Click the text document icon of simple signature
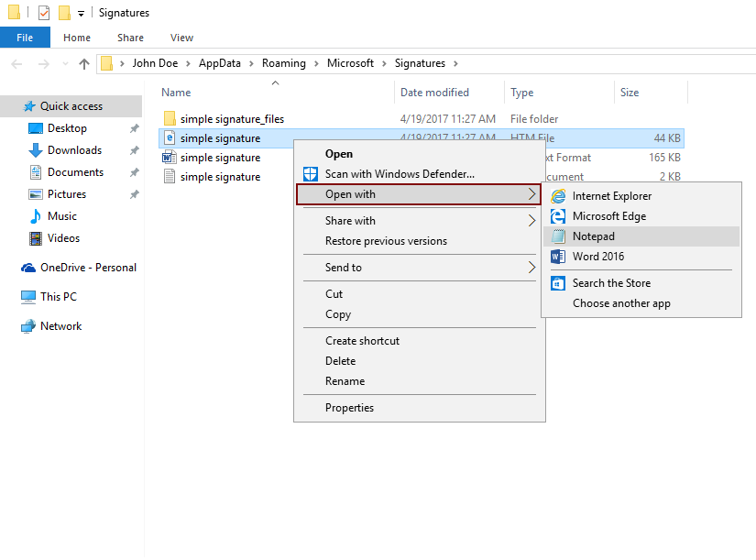This screenshot has height=560, width=756. click(170, 177)
